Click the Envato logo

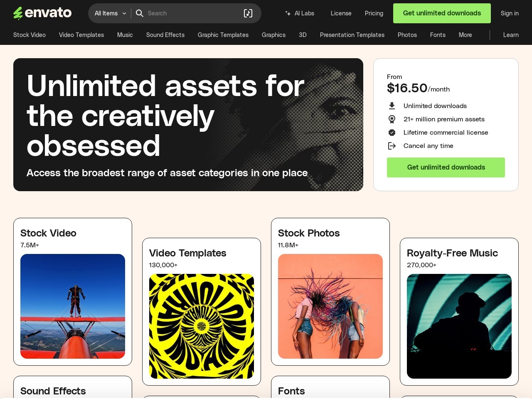click(42, 13)
